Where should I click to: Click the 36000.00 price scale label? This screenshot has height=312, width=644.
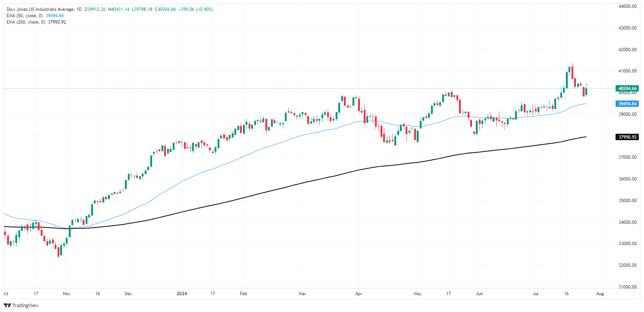point(627,179)
